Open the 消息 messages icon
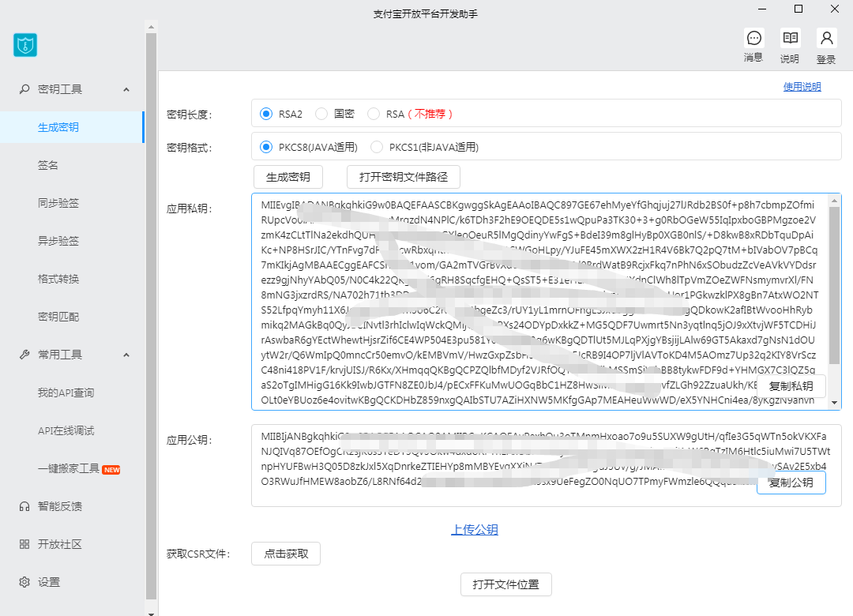The height and width of the screenshot is (616, 853). point(753,39)
